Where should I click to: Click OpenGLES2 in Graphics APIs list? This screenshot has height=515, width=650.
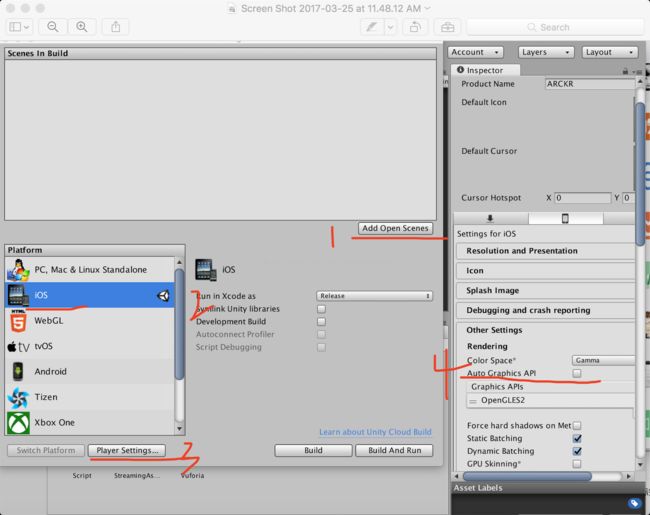click(x=502, y=400)
